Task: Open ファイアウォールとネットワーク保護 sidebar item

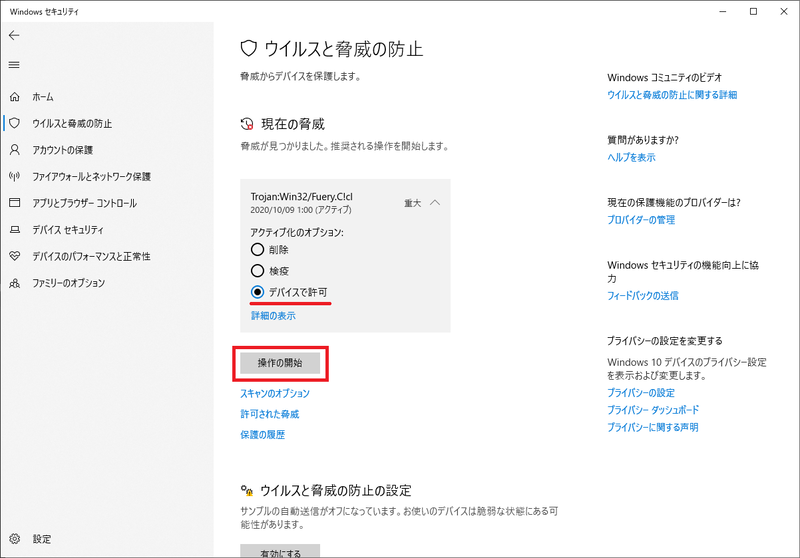Action: 108,176
